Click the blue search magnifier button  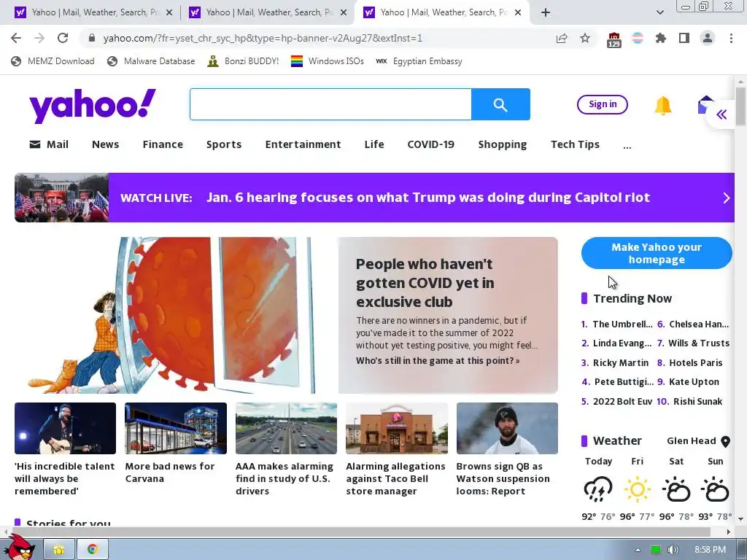(x=500, y=104)
